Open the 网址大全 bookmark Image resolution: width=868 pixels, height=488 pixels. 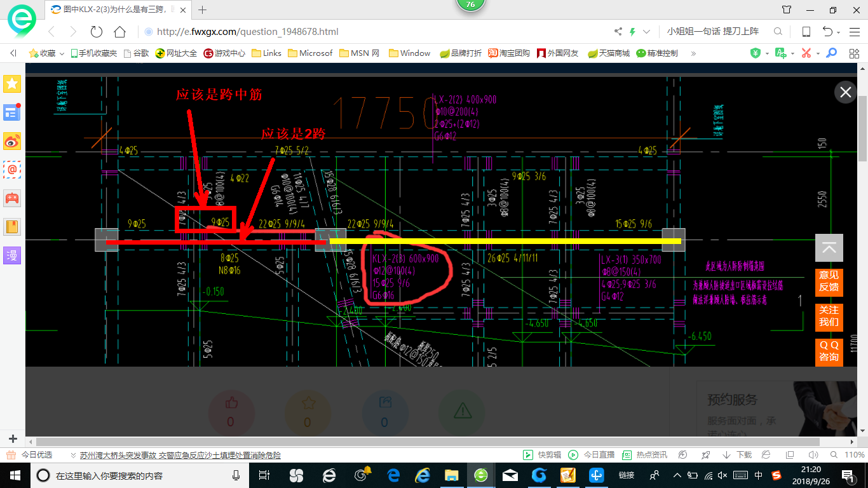pos(176,53)
